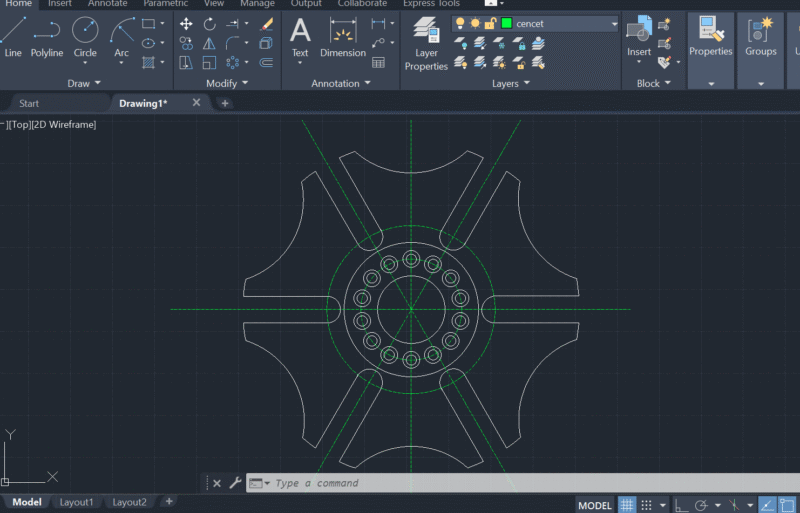
Task: Select the Stretch tool
Action: (186, 62)
